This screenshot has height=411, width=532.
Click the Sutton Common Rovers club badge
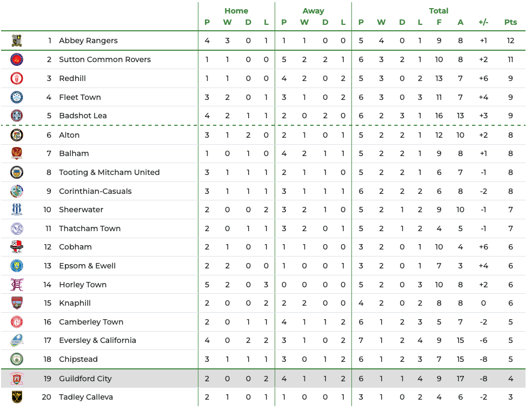click(x=17, y=59)
